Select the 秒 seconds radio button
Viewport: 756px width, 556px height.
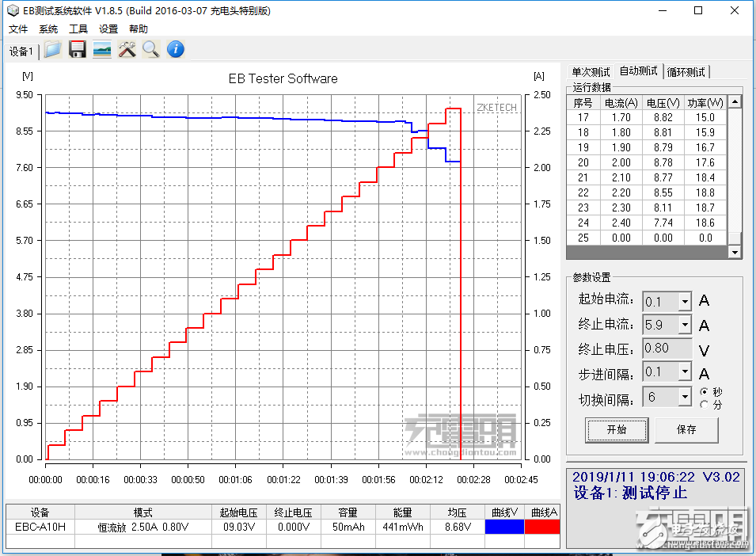(705, 391)
